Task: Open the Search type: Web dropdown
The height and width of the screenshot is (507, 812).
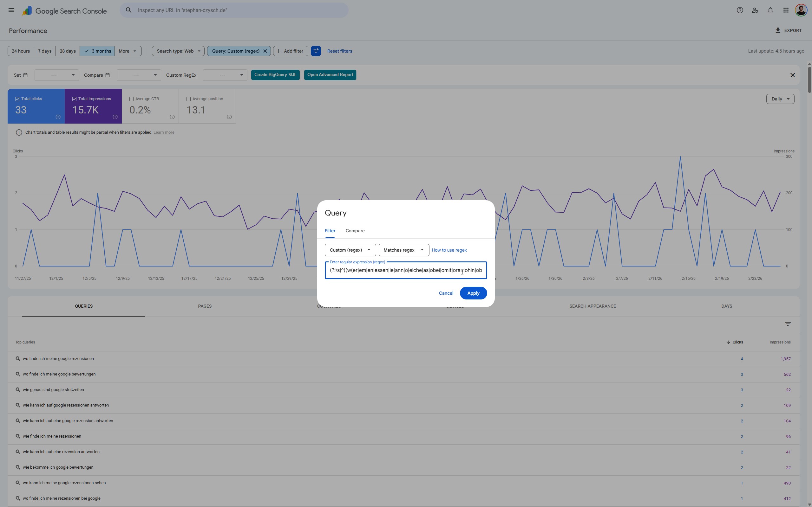Action: point(178,51)
